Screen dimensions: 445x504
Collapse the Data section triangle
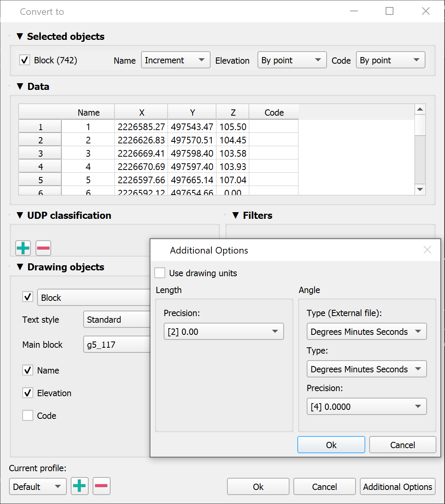coord(20,86)
